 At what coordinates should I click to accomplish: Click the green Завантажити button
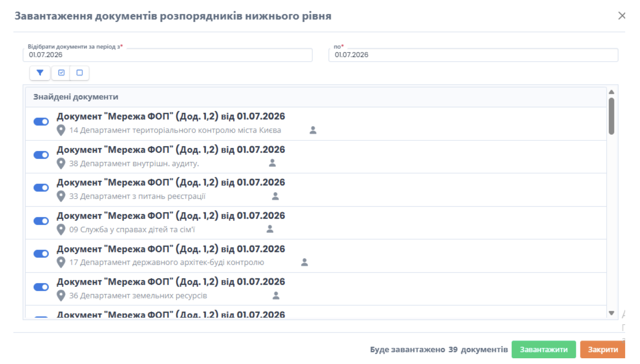click(544, 349)
